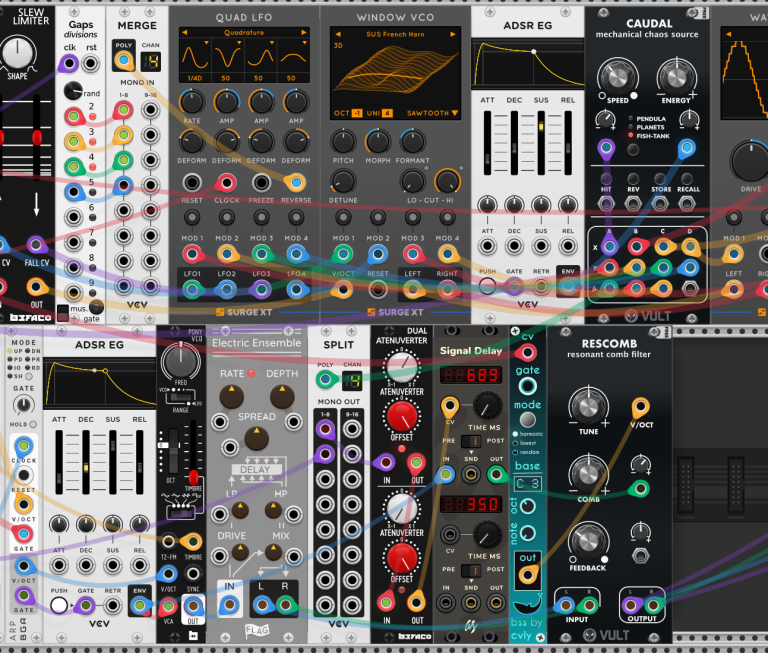768x653 pixels.
Task: Click the 689 time display on Signal Delay
Action: point(471,375)
